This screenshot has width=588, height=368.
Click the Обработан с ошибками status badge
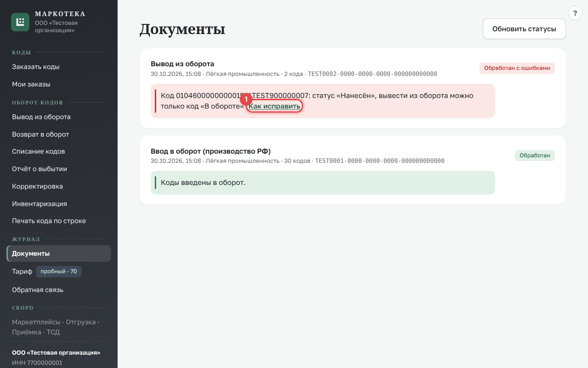coord(517,68)
